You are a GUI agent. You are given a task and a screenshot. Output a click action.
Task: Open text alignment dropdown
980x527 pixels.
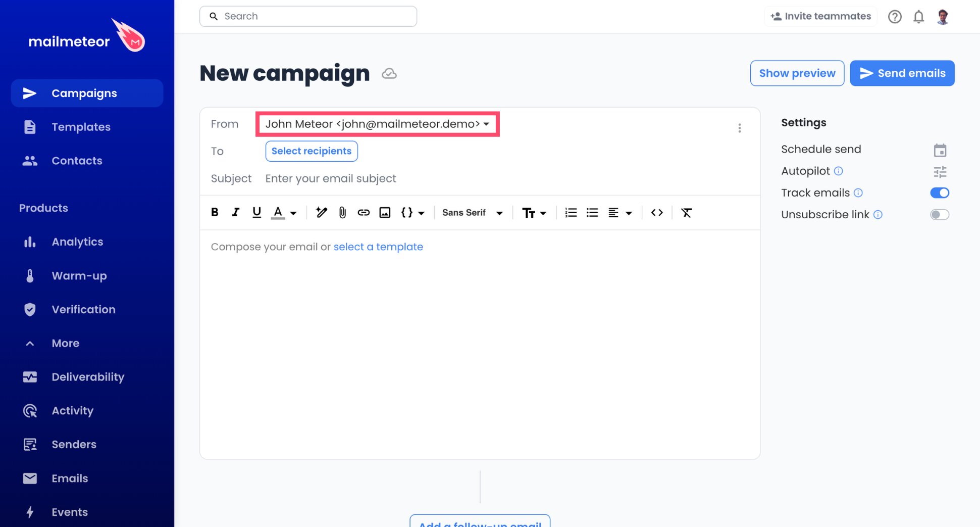620,213
